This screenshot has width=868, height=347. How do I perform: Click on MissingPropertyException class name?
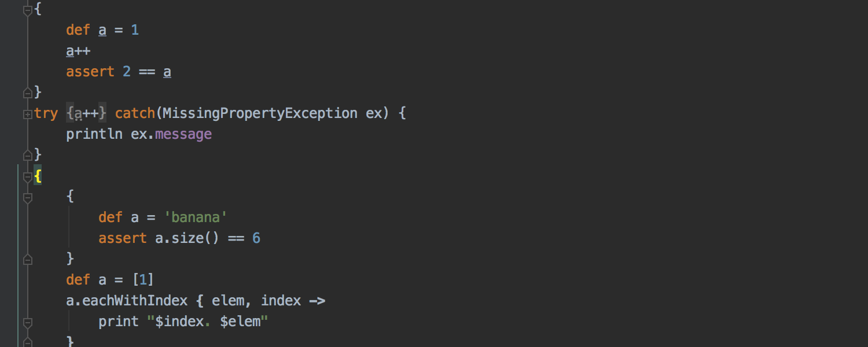[260, 113]
